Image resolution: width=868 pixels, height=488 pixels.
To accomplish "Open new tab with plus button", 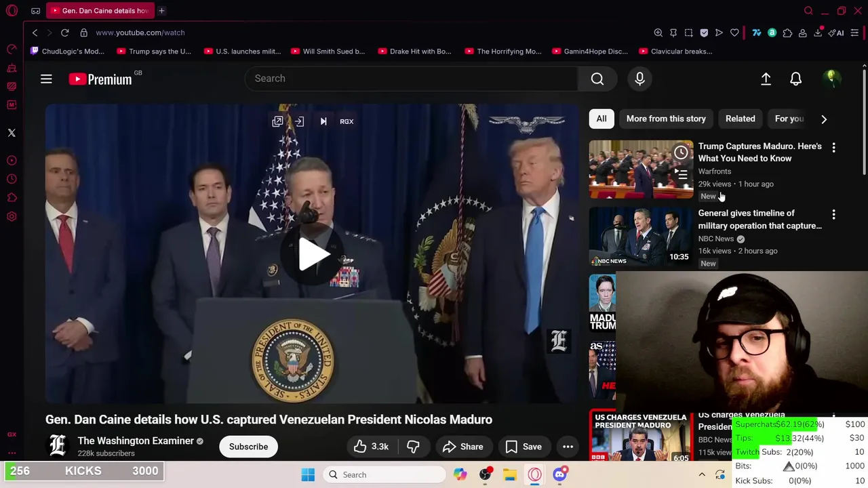I will (x=161, y=11).
